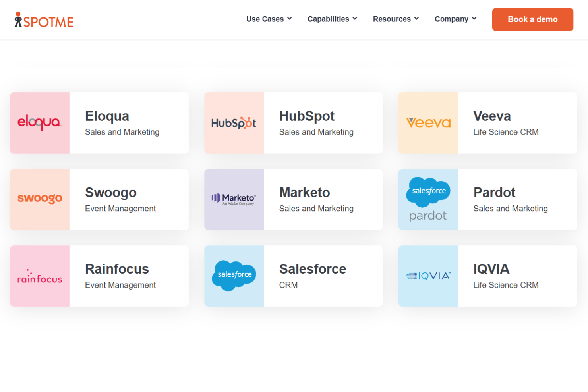
Task: Click 'Sales and Marketing' under Pardot
Action: coord(511,209)
